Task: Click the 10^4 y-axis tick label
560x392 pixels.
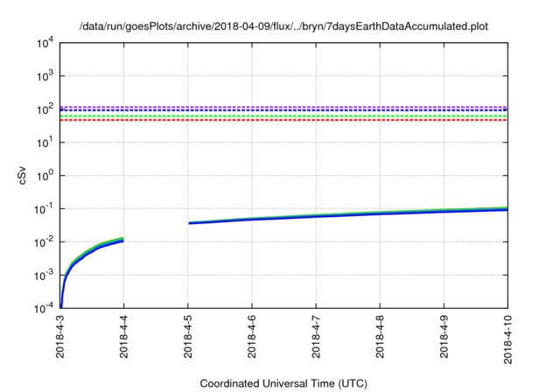Action: [x=45, y=44]
